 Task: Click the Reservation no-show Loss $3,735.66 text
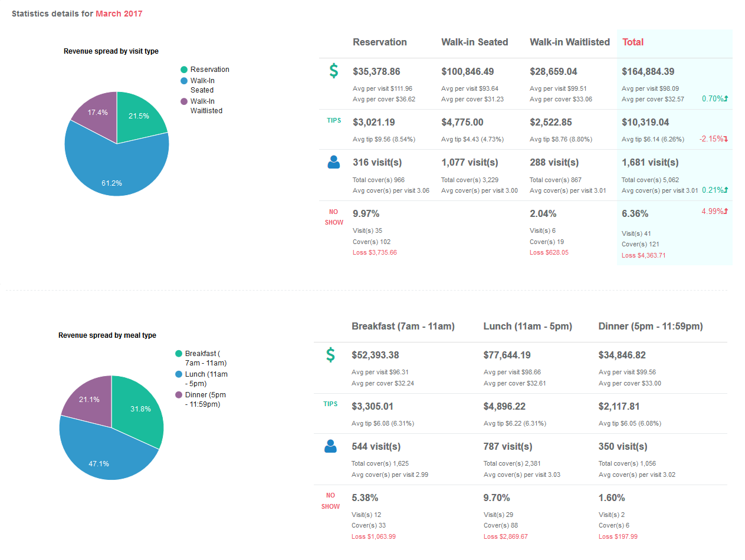(x=375, y=252)
